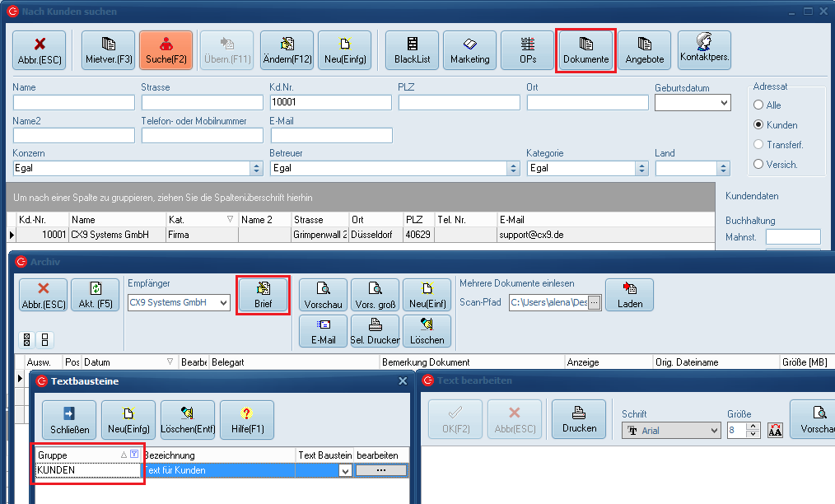The width and height of the screenshot is (835, 504).
Task: Open the Dokumente archive button
Action: pyautogui.click(x=585, y=51)
